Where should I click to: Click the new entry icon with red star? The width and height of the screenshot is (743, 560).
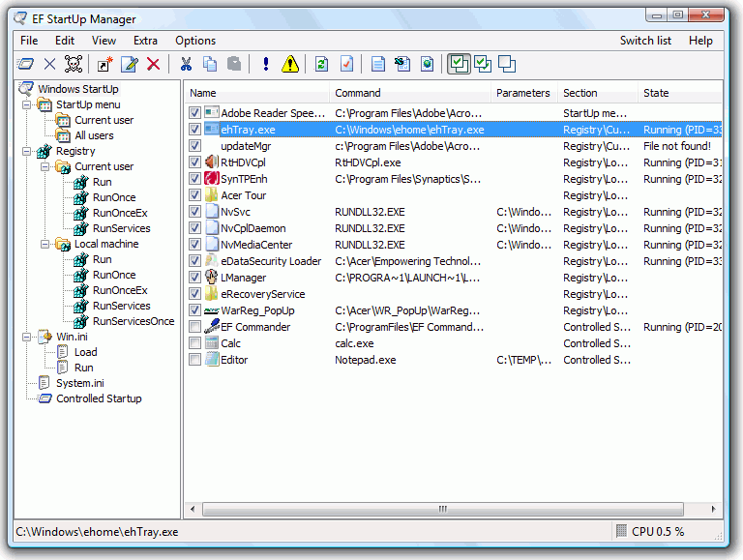click(104, 64)
